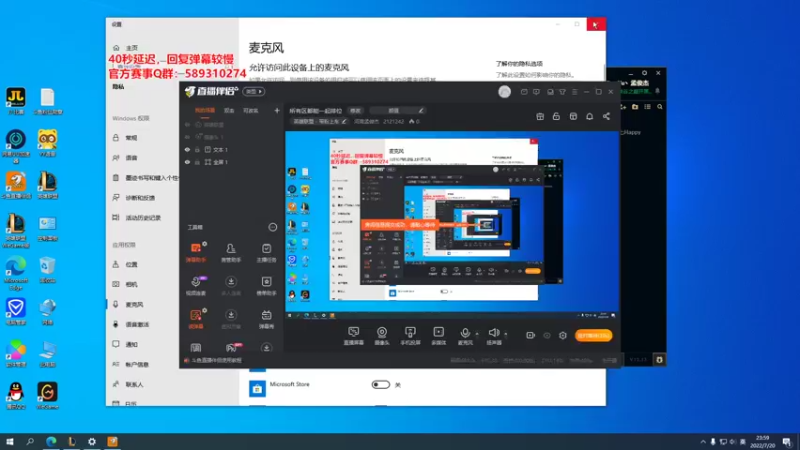This screenshot has height=450, width=800.
Task: Click taskbar clock showing 23:59
Action: coord(762,442)
